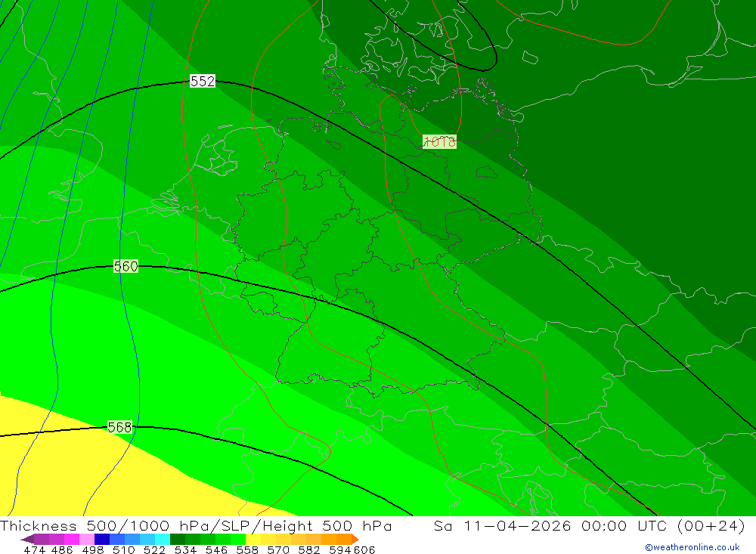The width and height of the screenshot is (756, 554).
Task: Click the purple left arrow tip of legend
Action: coord(26,539)
